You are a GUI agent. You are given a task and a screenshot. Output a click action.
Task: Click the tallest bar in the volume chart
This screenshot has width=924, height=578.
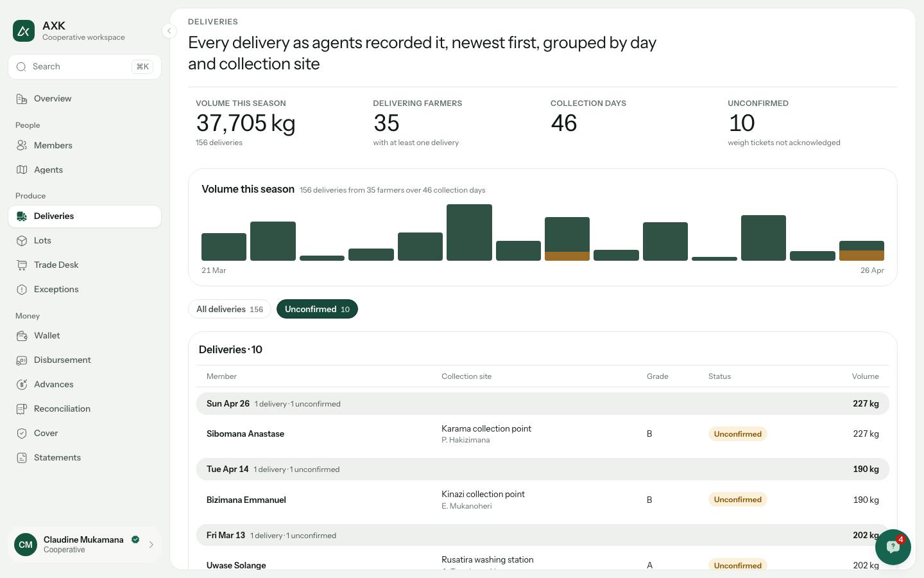point(469,232)
